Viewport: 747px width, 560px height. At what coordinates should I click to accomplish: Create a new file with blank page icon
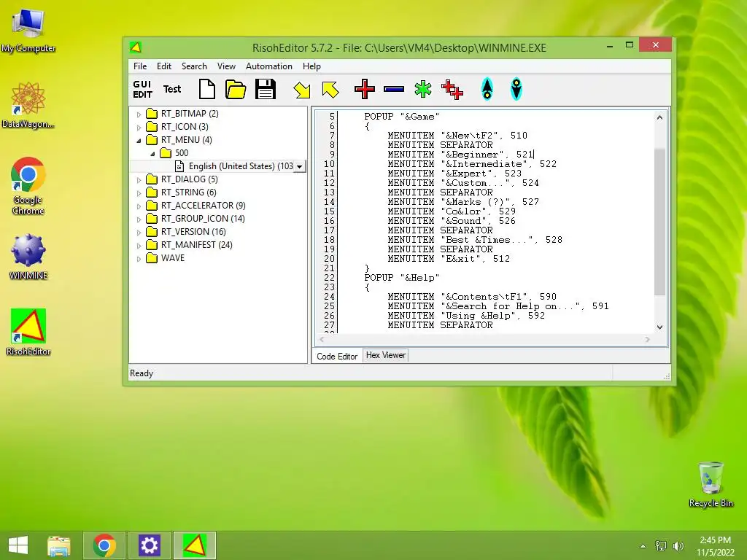click(206, 89)
